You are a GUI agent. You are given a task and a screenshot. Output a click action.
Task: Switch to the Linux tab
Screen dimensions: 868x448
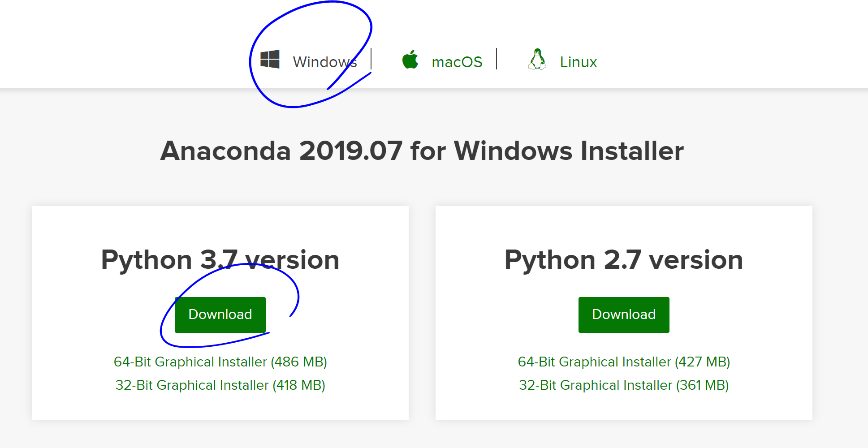[578, 62]
